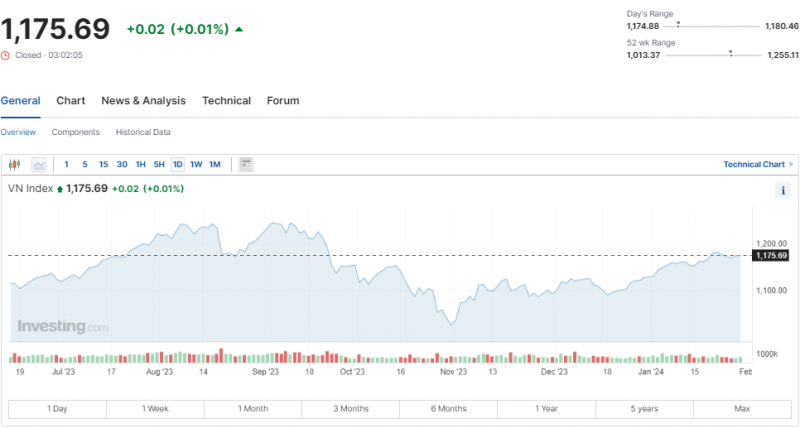Select the area chart type icon

39,164
